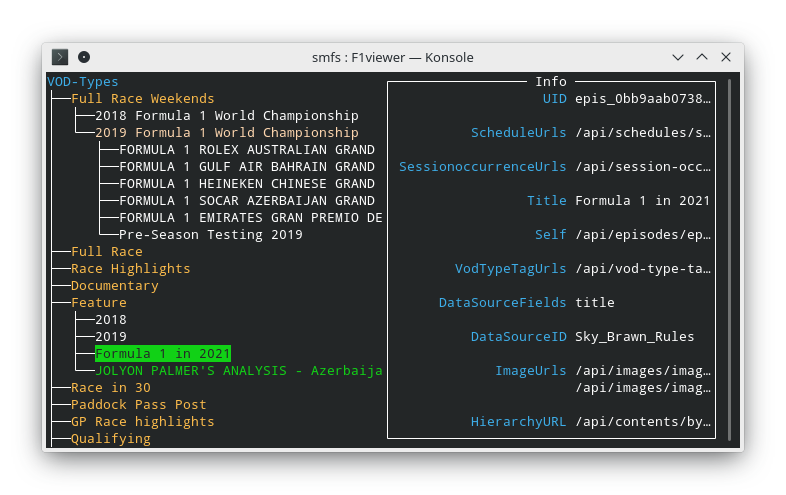
Task: Click the epis_0bb9aab0738… UID value
Action: click(x=643, y=99)
